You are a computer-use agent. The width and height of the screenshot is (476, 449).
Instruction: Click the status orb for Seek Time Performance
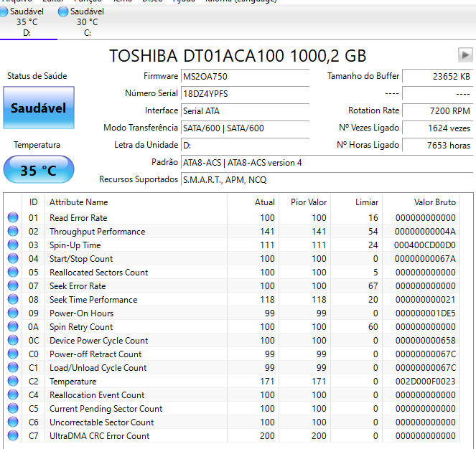tap(13, 299)
